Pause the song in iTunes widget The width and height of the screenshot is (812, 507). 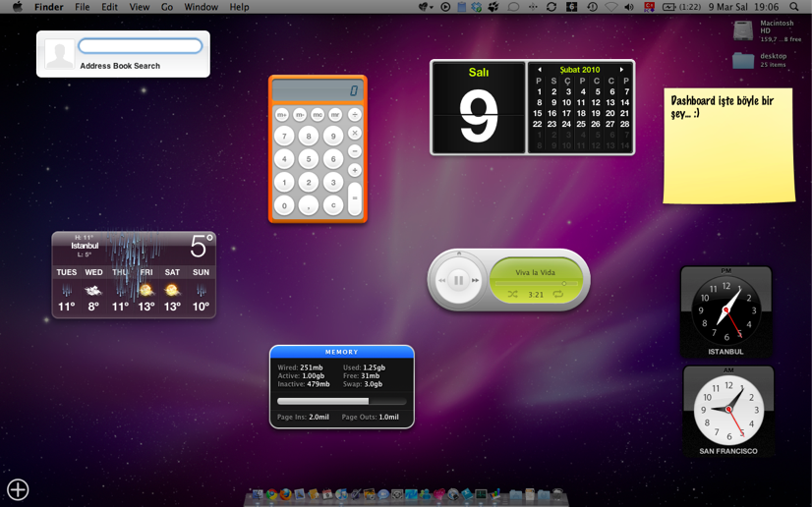tap(458, 280)
